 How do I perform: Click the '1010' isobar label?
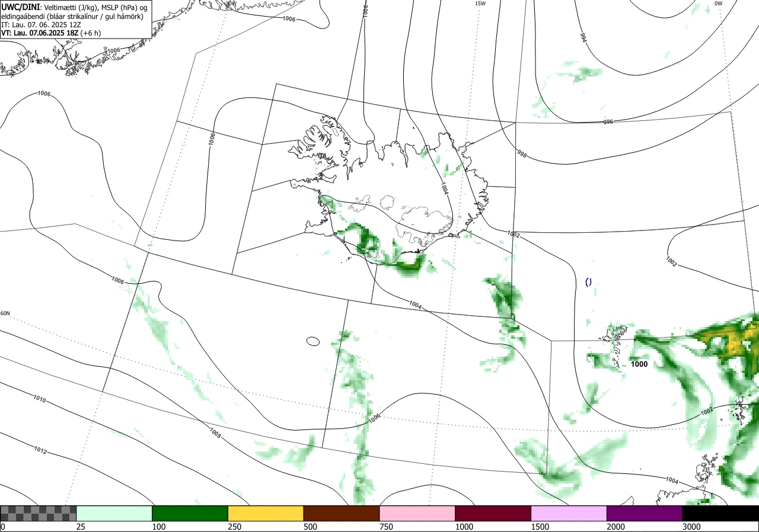point(39,400)
